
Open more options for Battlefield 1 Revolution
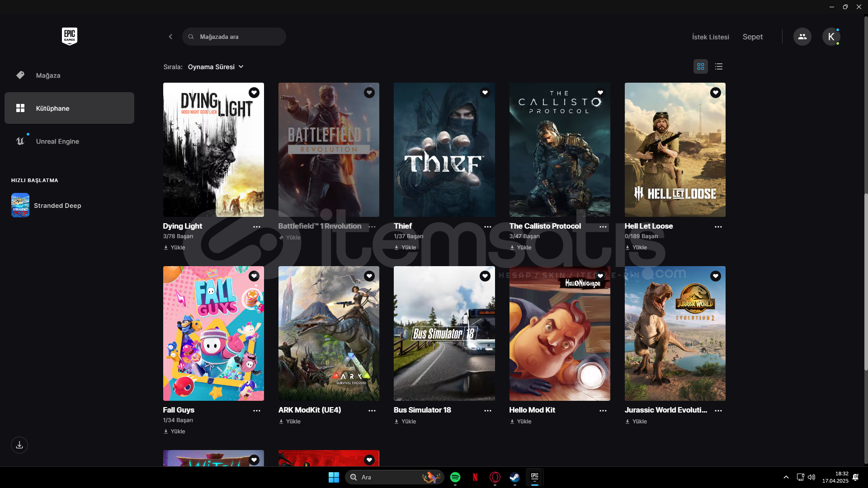click(x=372, y=227)
